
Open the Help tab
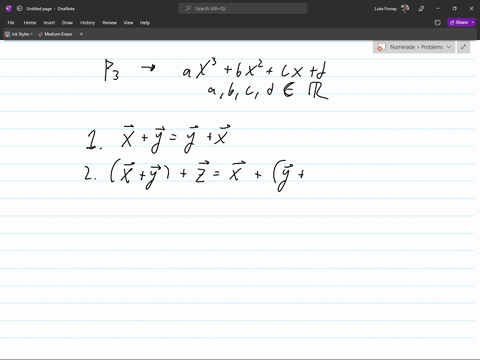pyautogui.click(x=145, y=23)
